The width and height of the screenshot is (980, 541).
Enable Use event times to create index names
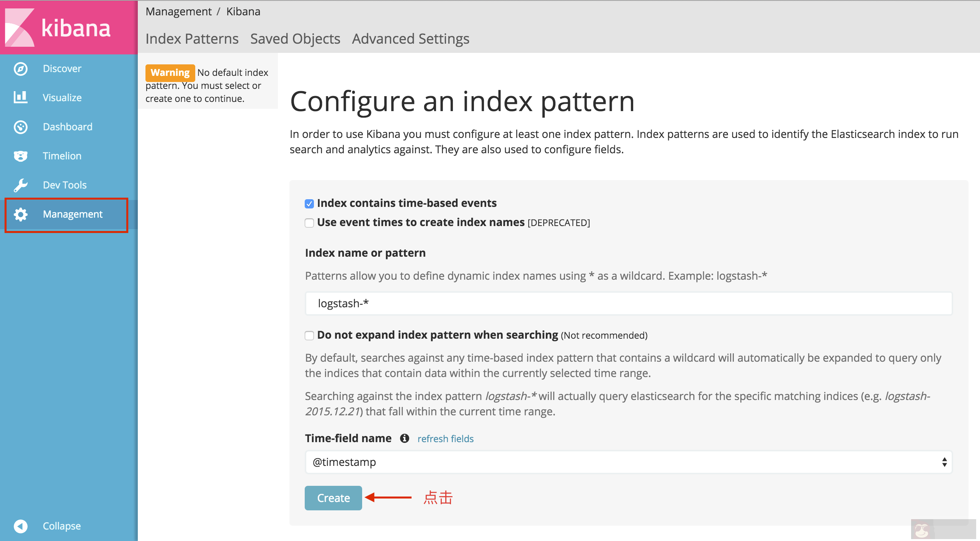pos(309,223)
